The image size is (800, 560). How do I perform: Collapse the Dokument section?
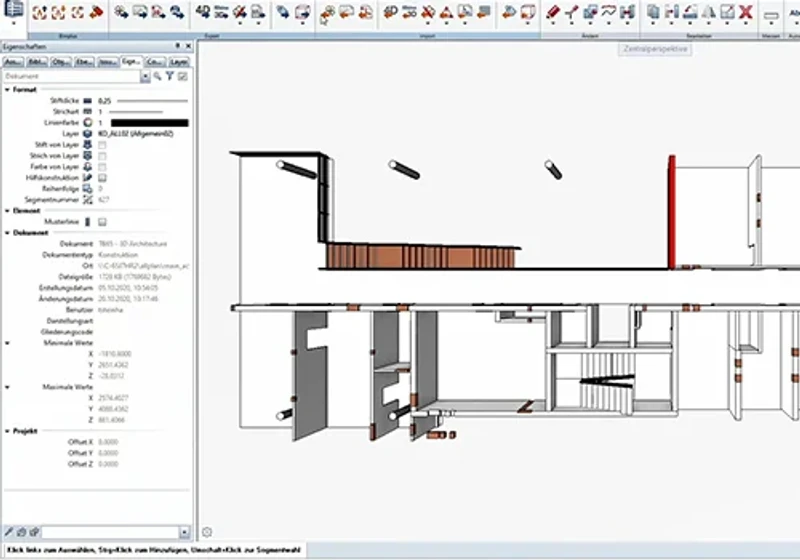[7, 233]
